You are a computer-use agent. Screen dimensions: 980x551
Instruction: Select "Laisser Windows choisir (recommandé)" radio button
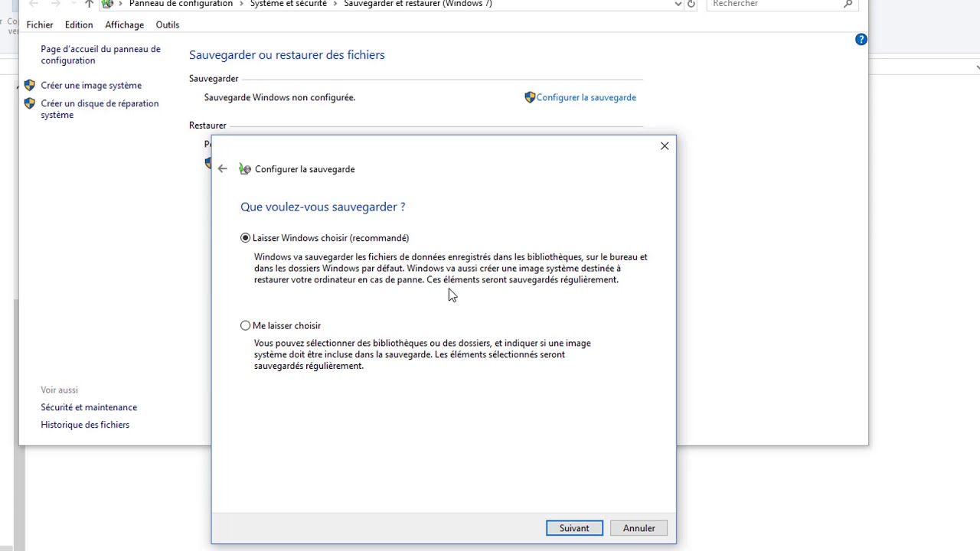tap(246, 238)
